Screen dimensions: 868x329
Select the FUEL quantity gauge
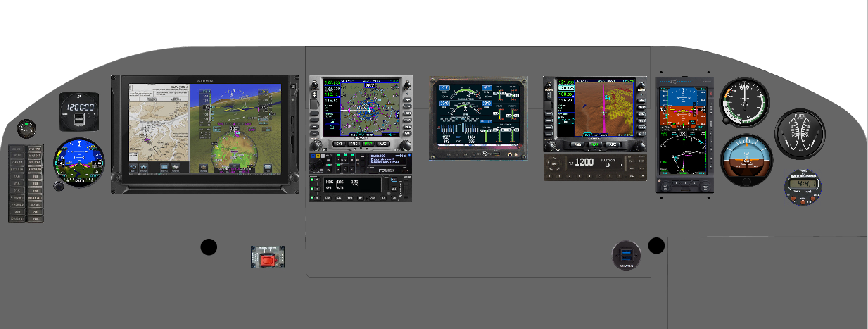pos(800,134)
